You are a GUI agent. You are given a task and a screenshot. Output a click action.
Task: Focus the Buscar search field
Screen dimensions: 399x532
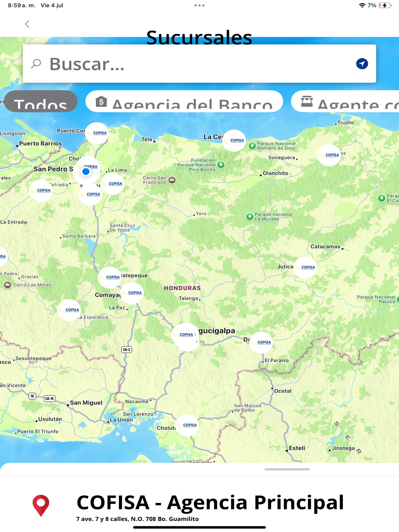pyautogui.click(x=199, y=64)
